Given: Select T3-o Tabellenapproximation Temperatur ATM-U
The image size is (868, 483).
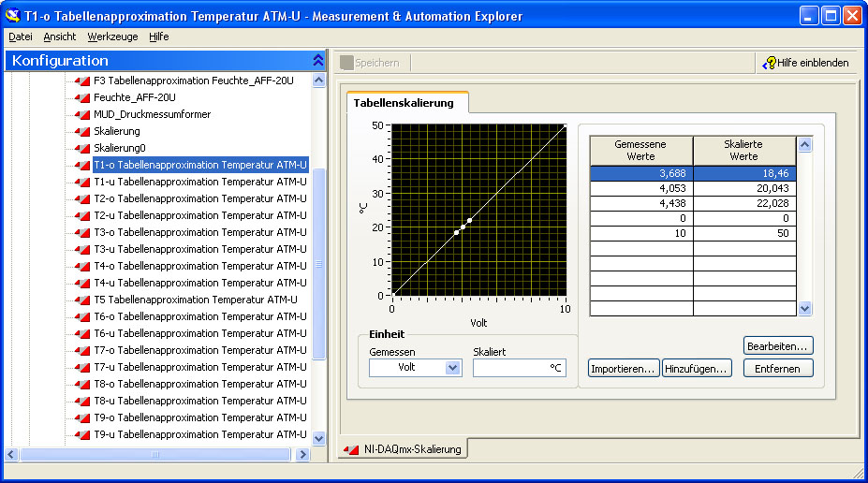Looking at the screenshot, I should point(199,232).
